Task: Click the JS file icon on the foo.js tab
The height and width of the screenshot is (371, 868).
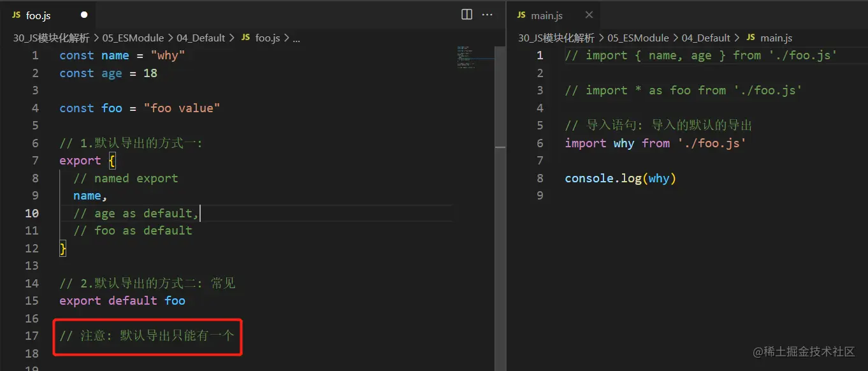Action: point(17,15)
